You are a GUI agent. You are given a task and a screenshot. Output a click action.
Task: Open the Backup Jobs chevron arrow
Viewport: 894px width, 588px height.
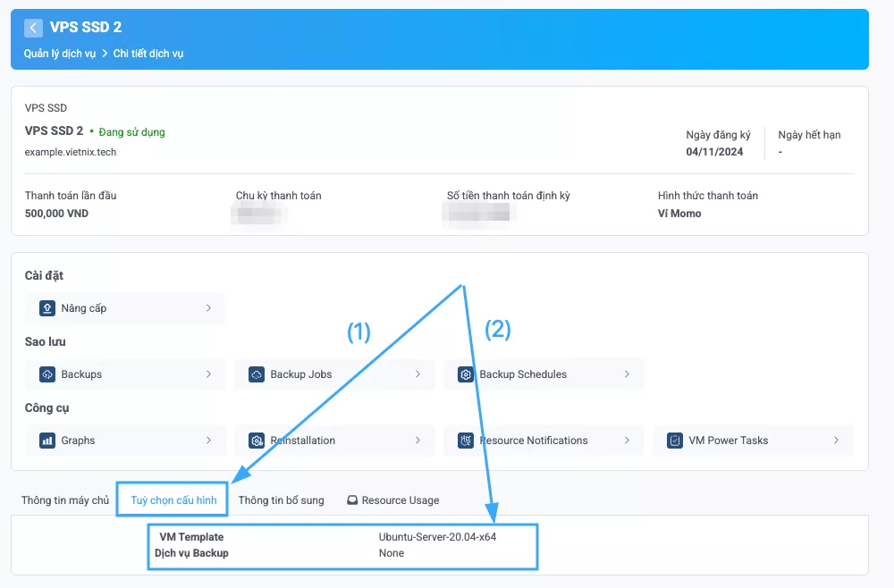[417, 374]
